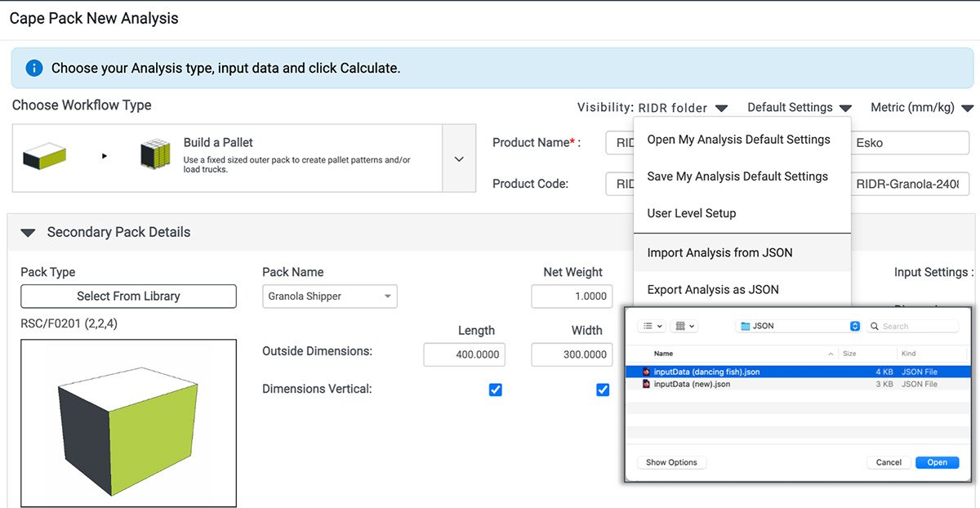The image size is (980, 508).
Task: Open the Granola Shipper pack name dropdown
Action: pos(329,296)
